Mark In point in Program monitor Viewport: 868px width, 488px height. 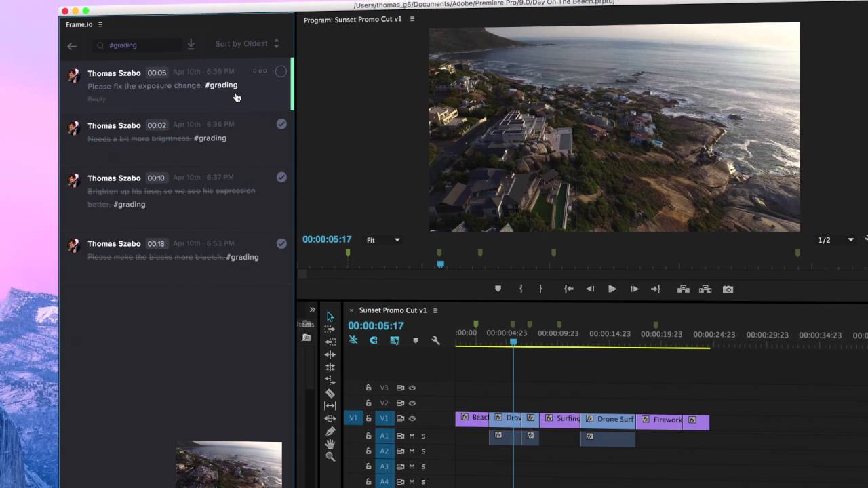coord(521,289)
